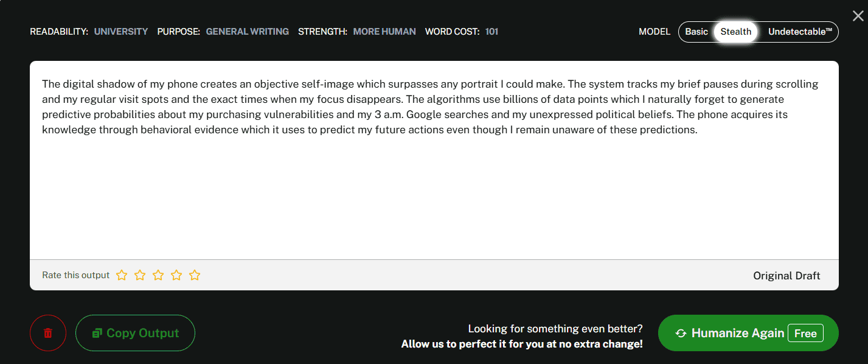Image resolution: width=868 pixels, height=364 pixels.
Task: Click the Free badge on Humanize Again
Action: [805, 334]
